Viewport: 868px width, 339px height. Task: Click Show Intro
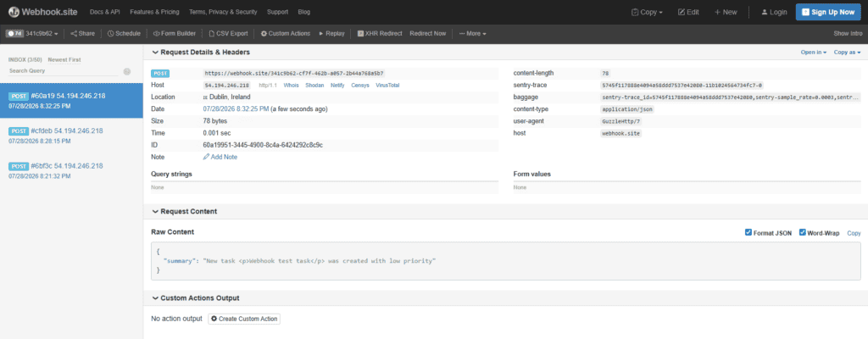(x=848, y=33)
